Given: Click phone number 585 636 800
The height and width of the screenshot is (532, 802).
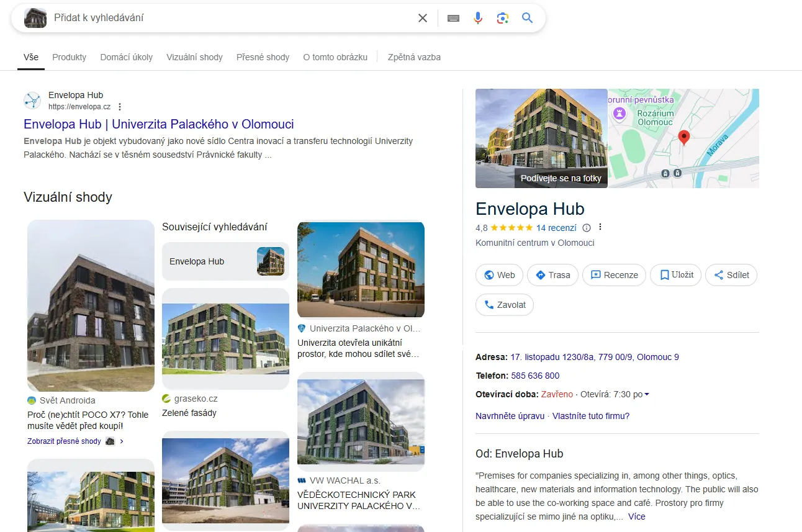Looking at the screenshot, I should 535,376.
